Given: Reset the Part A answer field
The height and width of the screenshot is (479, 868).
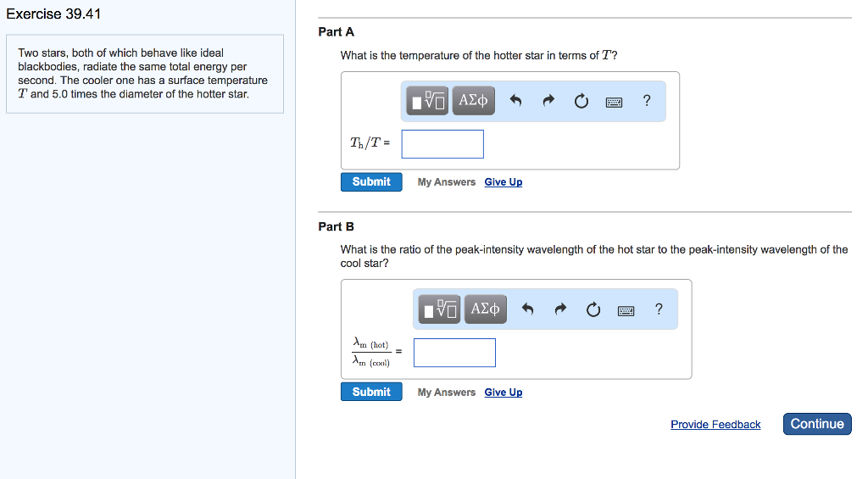Looking at the screenshot, I should coord(581,102).
